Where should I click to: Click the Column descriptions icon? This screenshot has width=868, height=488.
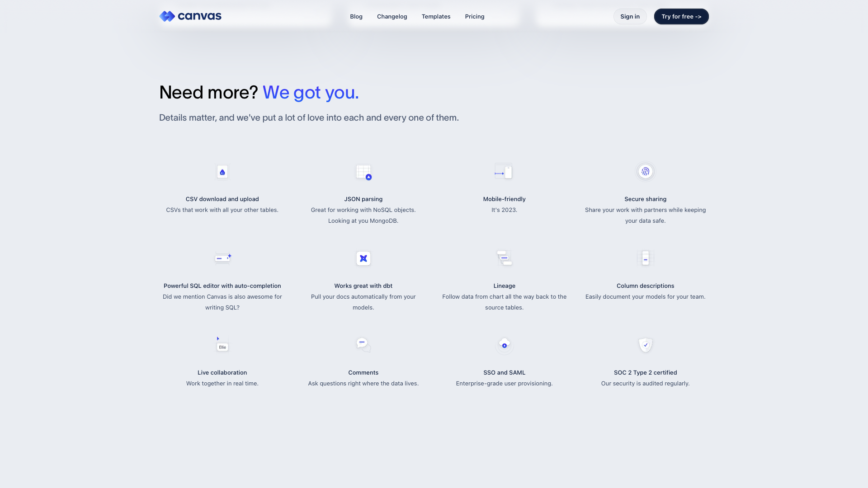click(646, 258)
